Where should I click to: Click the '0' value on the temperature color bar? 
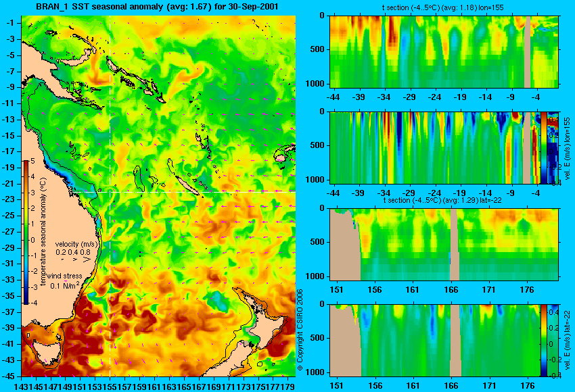[32, 240]
